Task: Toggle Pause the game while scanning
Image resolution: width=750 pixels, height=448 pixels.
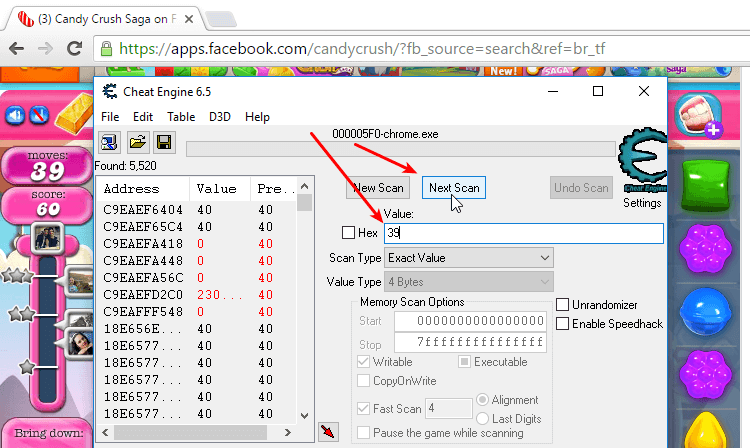Action: pos(364,433)
